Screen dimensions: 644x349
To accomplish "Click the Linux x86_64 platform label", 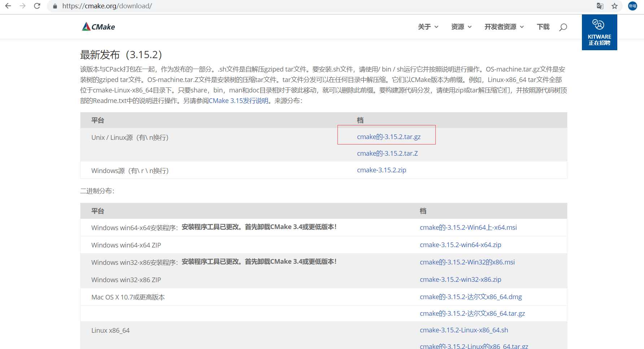I will click(110, 331).
